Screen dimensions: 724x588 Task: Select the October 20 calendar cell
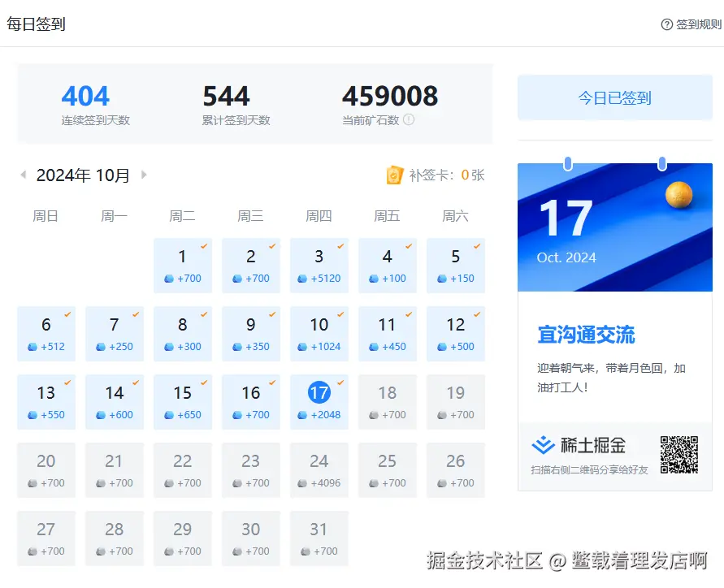[x=46, y=470]
